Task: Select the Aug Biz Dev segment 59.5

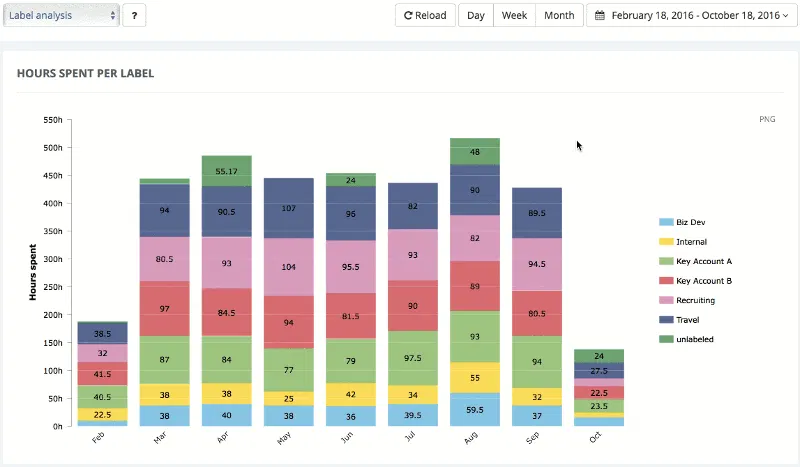Action: point(474,409)
